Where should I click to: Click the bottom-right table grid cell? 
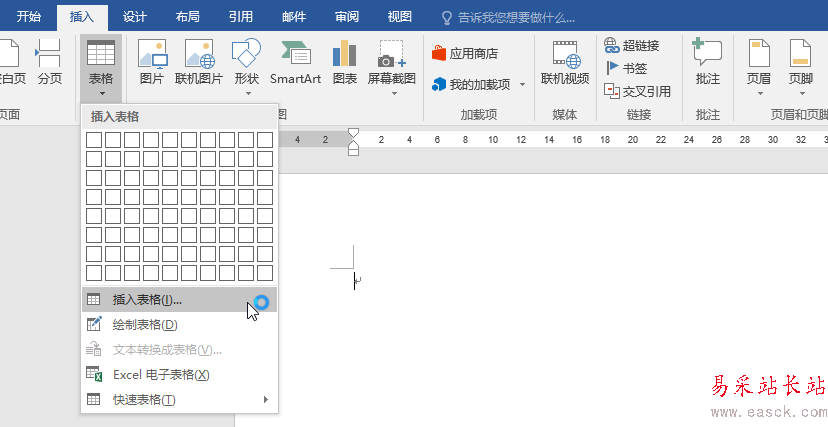coord(265,273)
